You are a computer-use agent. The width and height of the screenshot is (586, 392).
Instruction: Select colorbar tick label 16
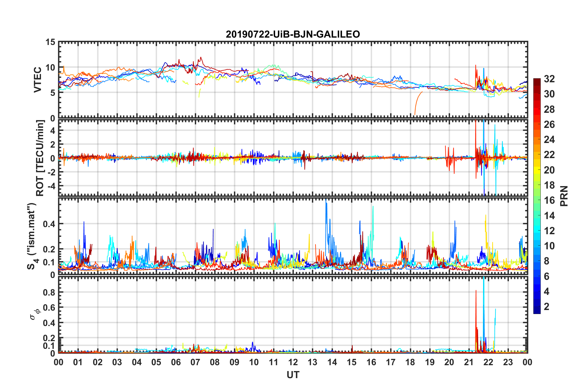point(549,200)
